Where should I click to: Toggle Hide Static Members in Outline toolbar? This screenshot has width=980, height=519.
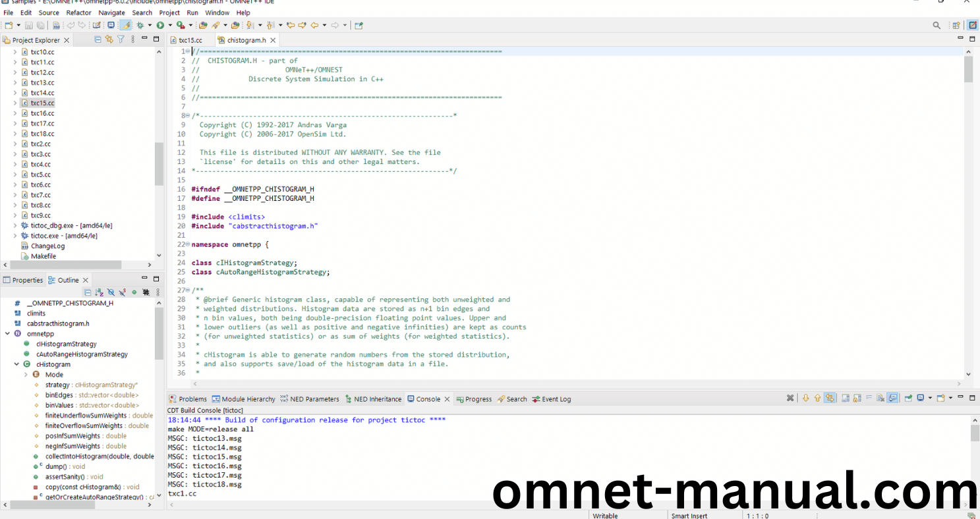[x=122, y=292]
